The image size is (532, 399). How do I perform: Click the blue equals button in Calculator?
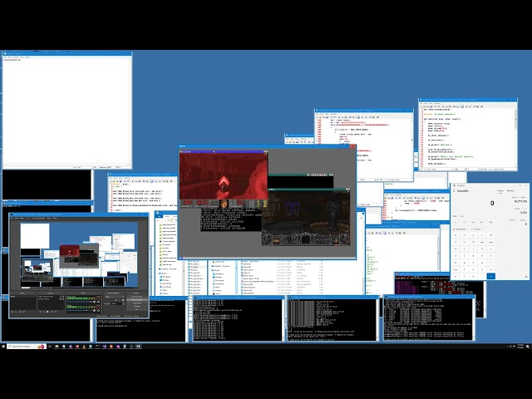[491, 276]
